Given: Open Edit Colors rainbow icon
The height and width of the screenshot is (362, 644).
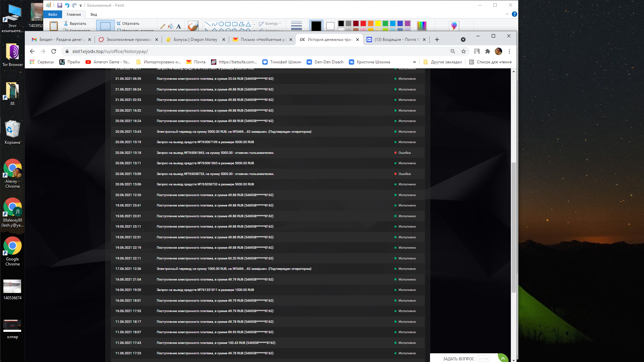Looking at the screenshot, I should coord(422,25).
